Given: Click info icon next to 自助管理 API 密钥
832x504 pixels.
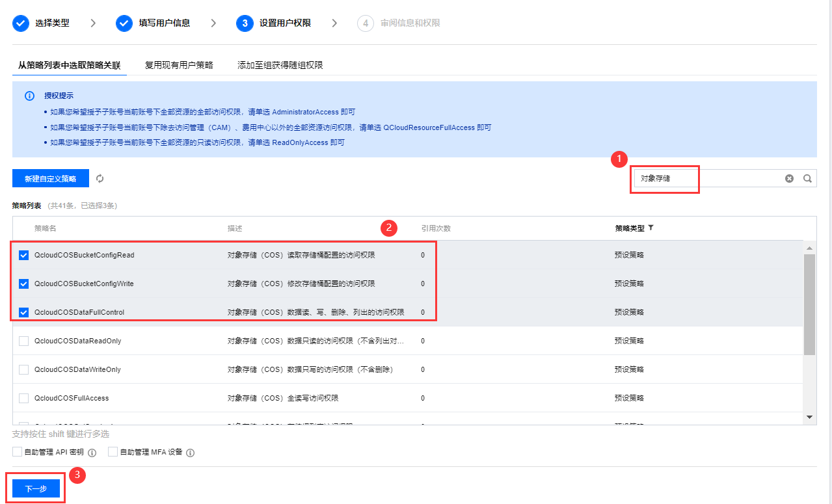Looking at the screenshot, I should (92, 453).
